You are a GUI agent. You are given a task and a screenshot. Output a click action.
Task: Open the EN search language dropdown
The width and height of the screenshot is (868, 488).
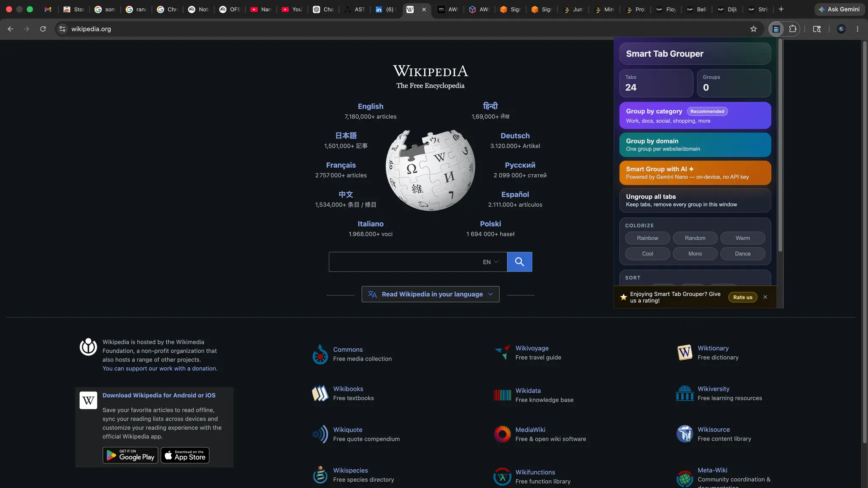coord(490,262)
